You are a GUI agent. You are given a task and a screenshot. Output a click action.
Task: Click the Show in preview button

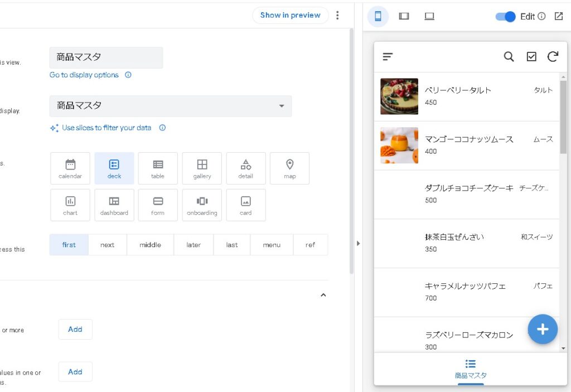click(x=290, y=15)
